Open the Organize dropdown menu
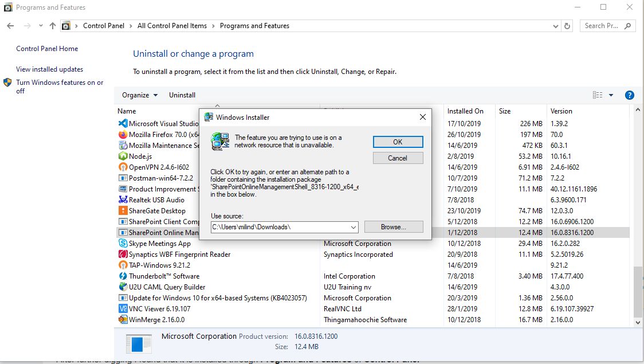Image resolution: width=644 pixels, height=364 pixels. tap(140, 95)
